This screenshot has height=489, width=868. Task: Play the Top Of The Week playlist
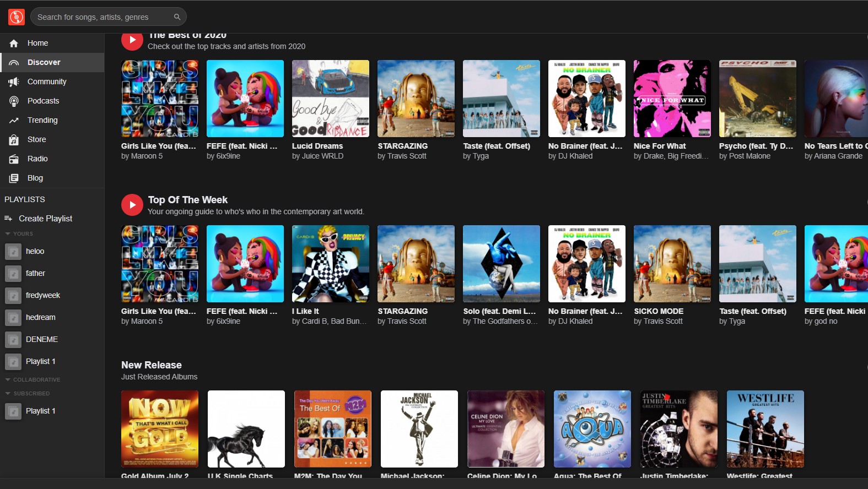[x=132, y=205]
